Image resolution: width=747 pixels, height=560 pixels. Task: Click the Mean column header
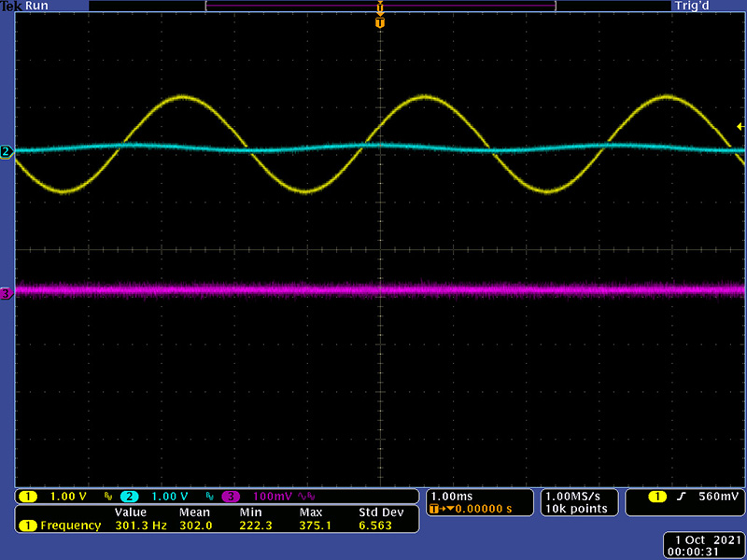coord(195,512)
